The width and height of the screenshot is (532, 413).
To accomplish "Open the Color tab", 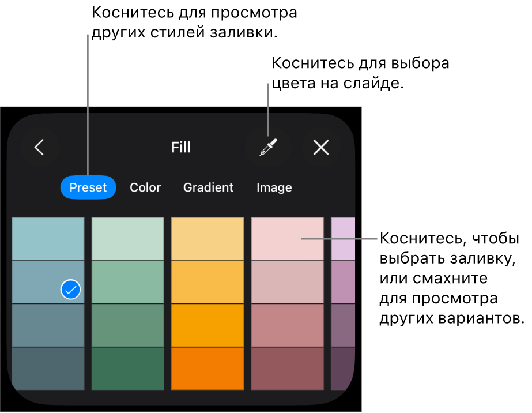I will [x=145, y=187].
